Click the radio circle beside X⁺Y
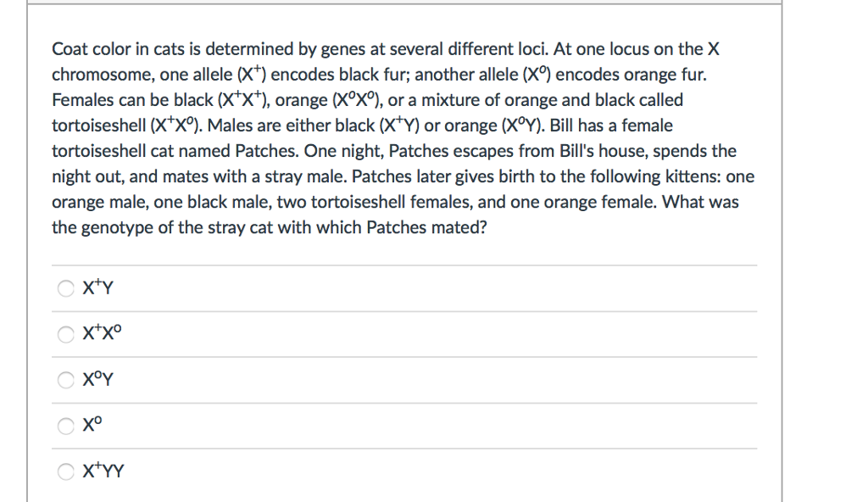Viewport: 868px width, 502px height. [65, 288]
